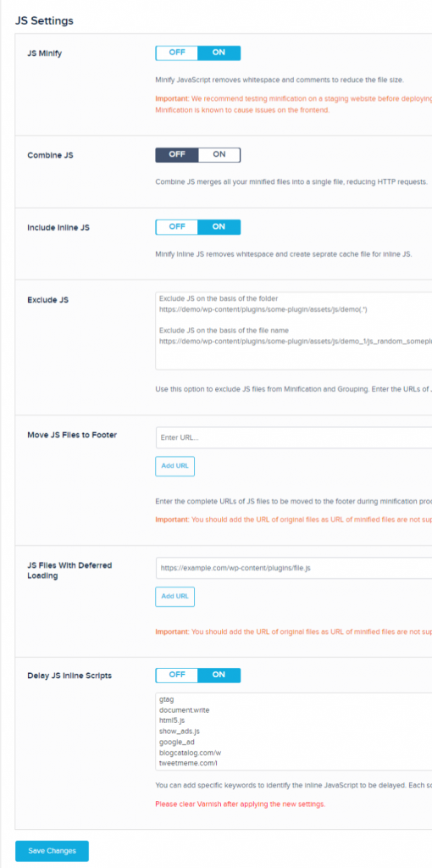The height and width of the screenshot is (868, 432).
Task: Click ON half of Include Inline JS
Action: click(x=219, y=226)
